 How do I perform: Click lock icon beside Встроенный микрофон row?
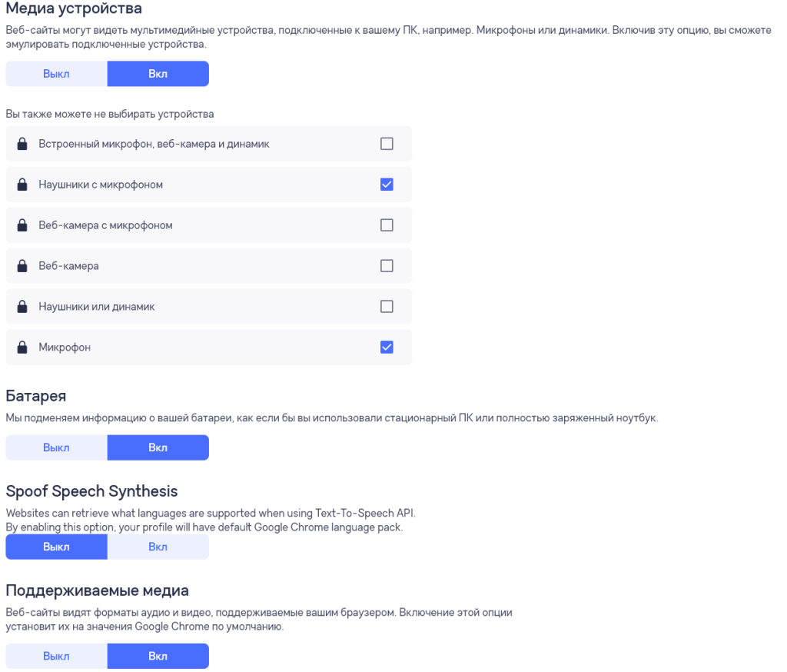pos(22,144)
